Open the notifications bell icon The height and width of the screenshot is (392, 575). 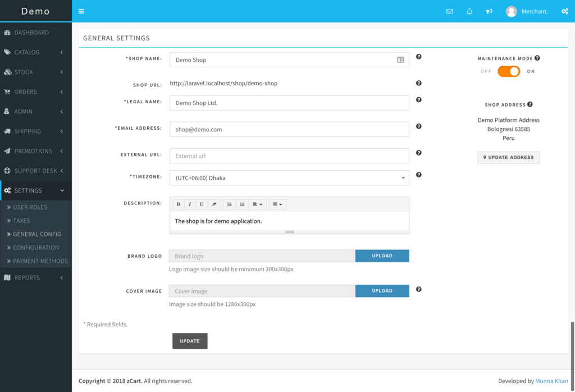click(469, 11)
